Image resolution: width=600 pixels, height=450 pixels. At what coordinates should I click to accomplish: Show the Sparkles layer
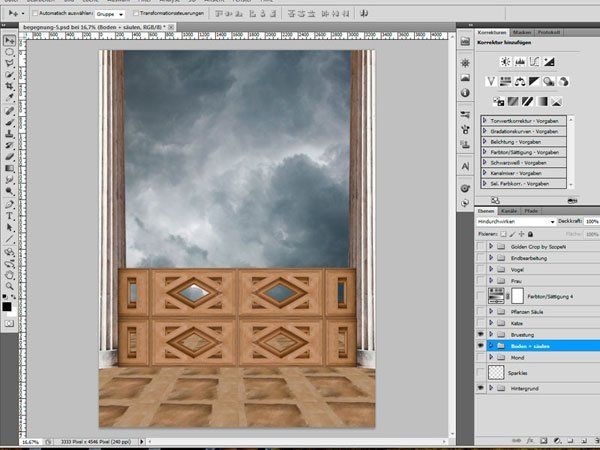coord(480,373)
